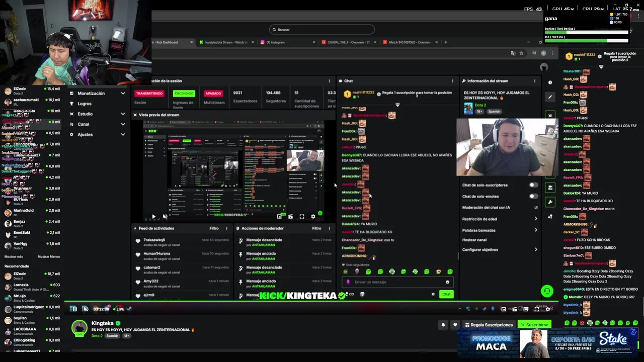Switch to Match 8451891920 Overview tab
Screen dimensions: 644x362
point(410,42)
